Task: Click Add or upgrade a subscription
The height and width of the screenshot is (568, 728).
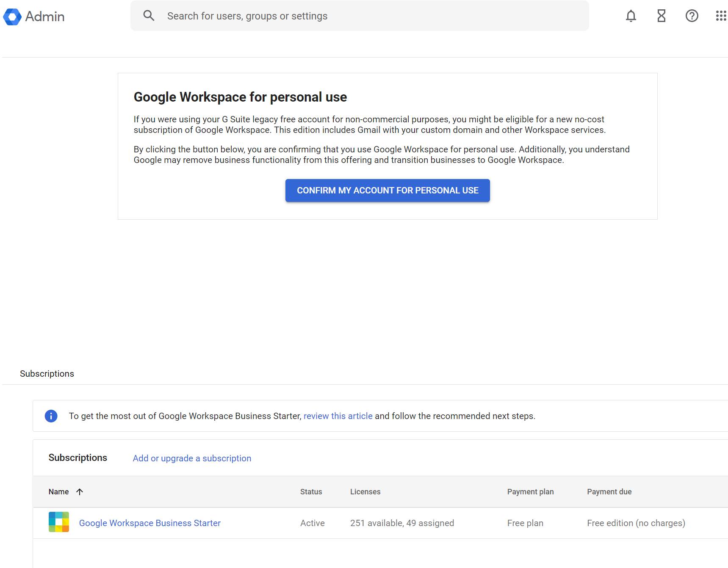Action: click(192, 458)
